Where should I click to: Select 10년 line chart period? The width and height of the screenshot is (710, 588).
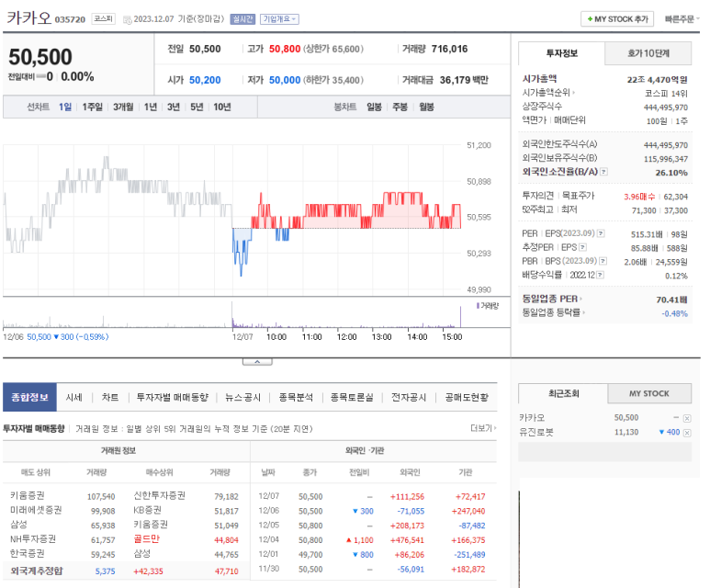coord(222,107)
